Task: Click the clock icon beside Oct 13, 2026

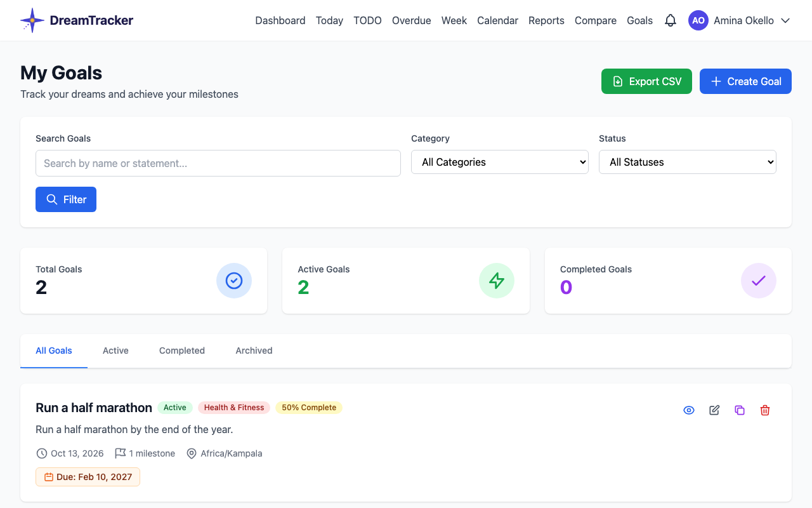Action: tap(42, 453)
